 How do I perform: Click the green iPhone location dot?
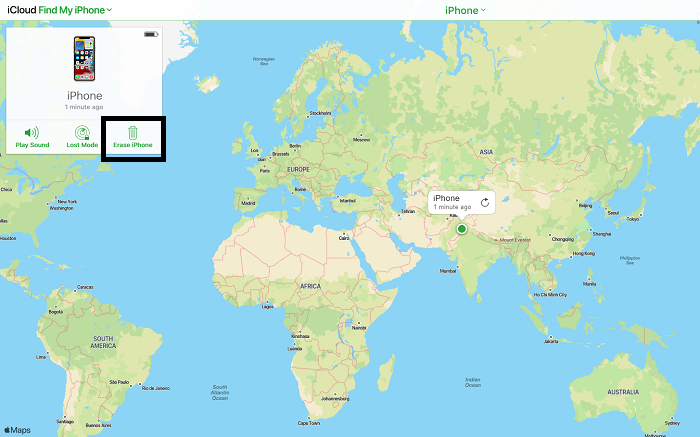tap(462, 229)
